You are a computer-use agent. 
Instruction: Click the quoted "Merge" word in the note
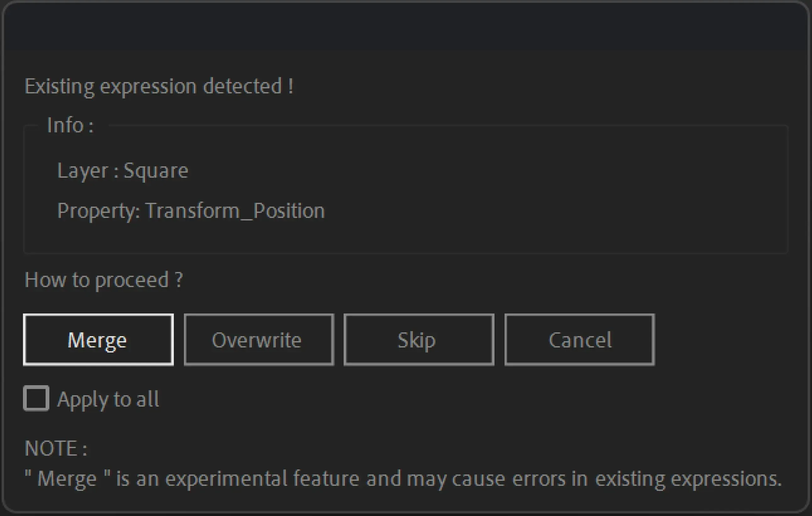coord(67,479)
